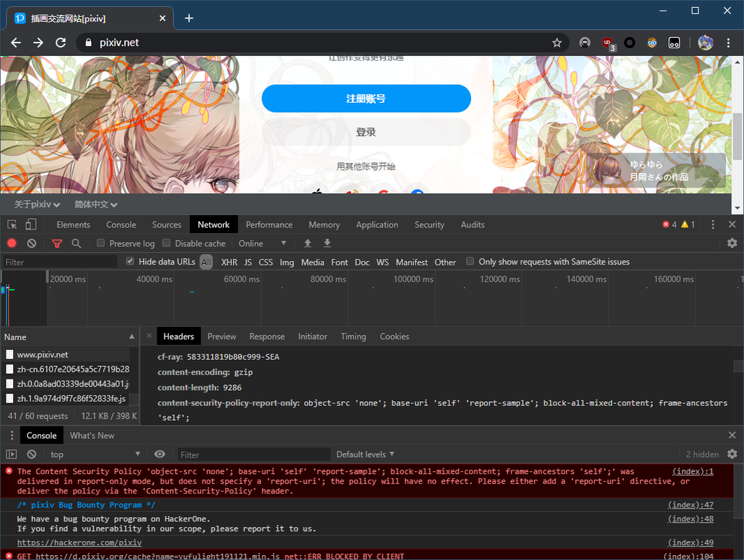744x560 pixels.
Task: Open the Online throttling dropdown
Action: 262,244
